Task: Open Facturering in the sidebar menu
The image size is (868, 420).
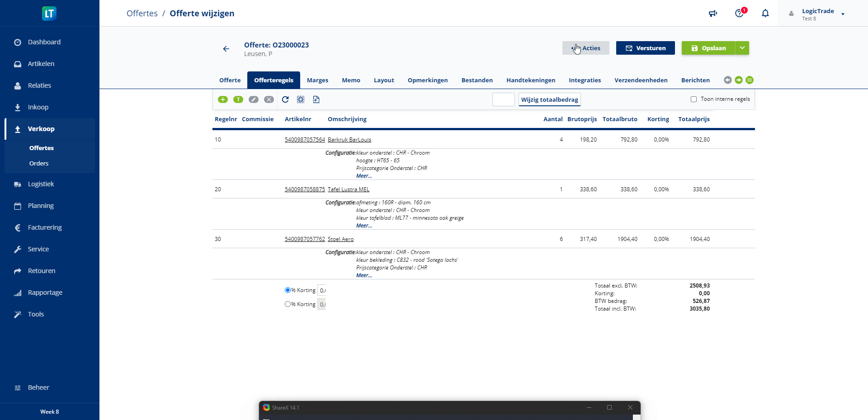Action: (x=45, y=227)
